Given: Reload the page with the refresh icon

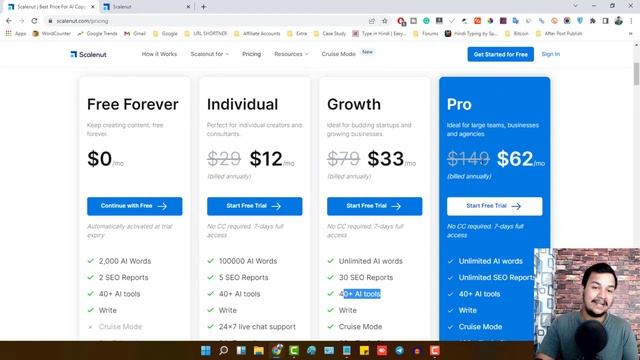Looking at the screenshot, I should 34,21.
